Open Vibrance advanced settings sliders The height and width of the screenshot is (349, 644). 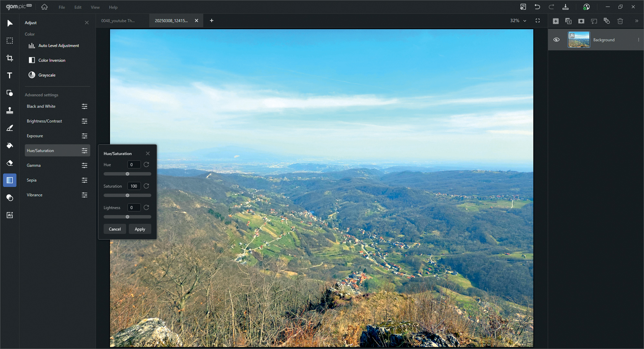(84, 195)
